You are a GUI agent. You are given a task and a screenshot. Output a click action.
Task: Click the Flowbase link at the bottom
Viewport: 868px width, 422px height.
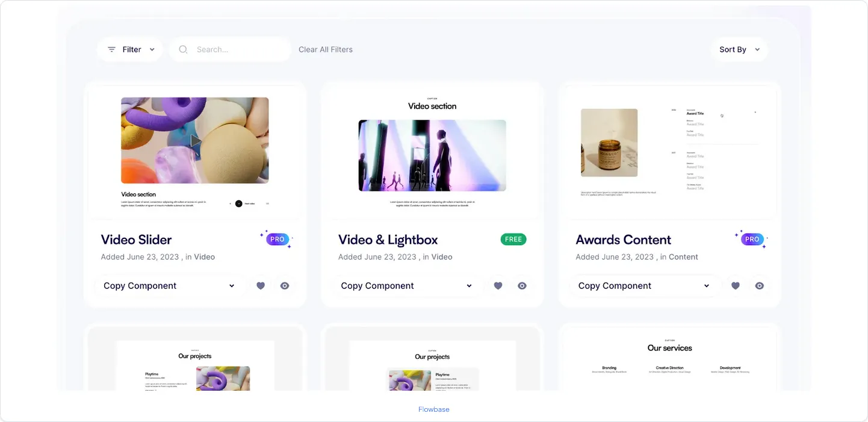(434, 409)
